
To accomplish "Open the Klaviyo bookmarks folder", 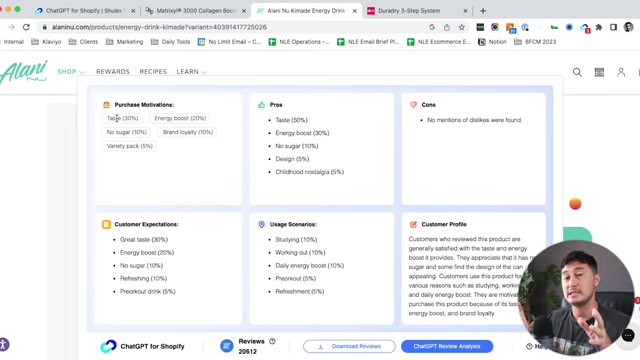I will tap(46, 42).
